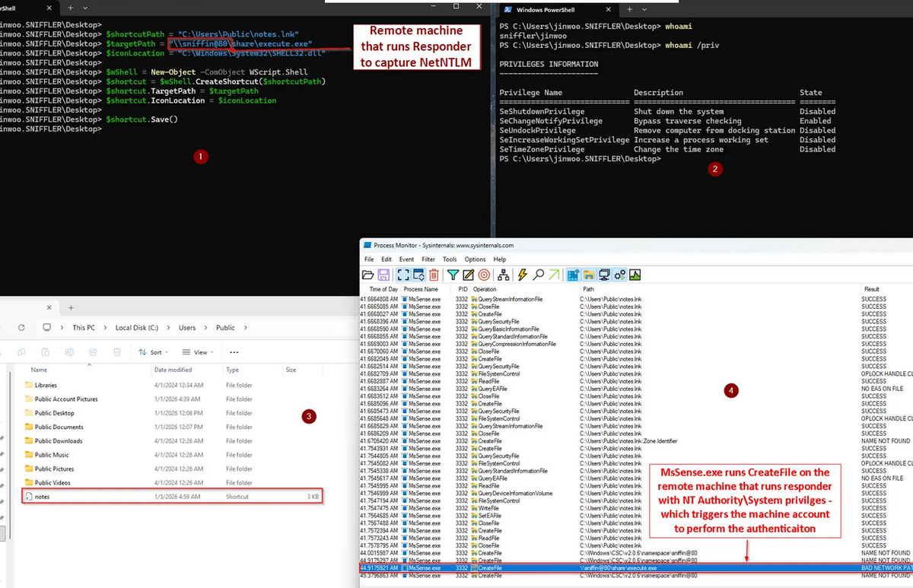
Task: Toggle Show Profiling Events in Process Monitor
Action: click(x=635, y=275)
